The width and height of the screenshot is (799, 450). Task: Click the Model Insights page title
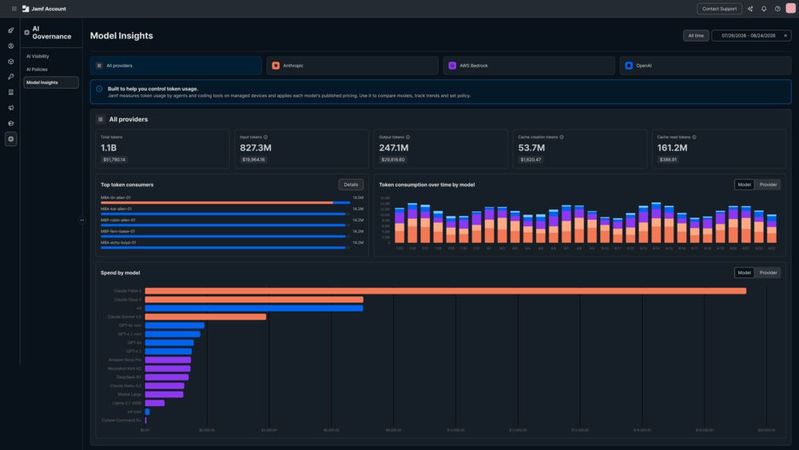(121, 36)
